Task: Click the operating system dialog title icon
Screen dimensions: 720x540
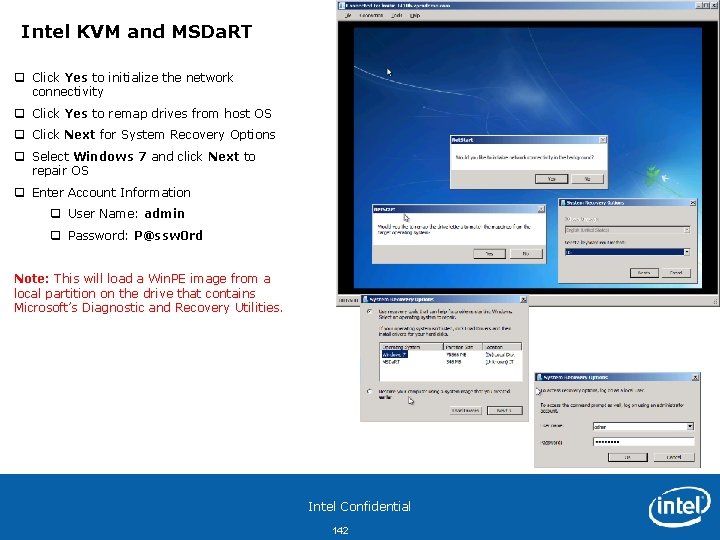Action: 366,299
